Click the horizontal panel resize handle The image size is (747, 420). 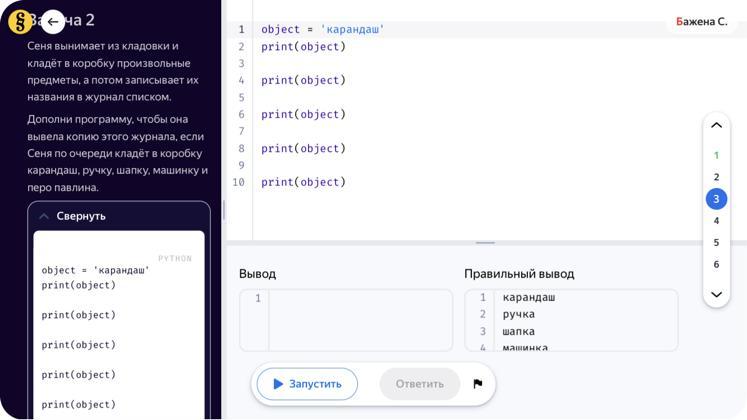click(x=485, y=242)
